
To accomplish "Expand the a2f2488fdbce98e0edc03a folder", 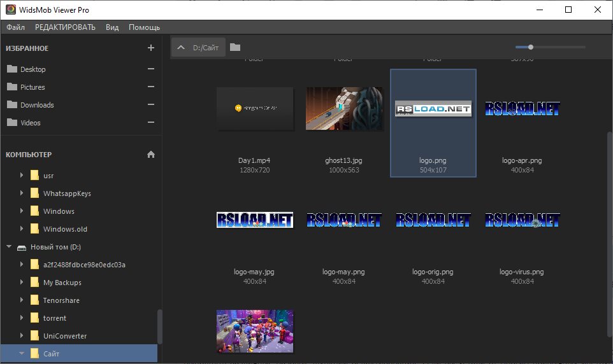I will 22,264.
